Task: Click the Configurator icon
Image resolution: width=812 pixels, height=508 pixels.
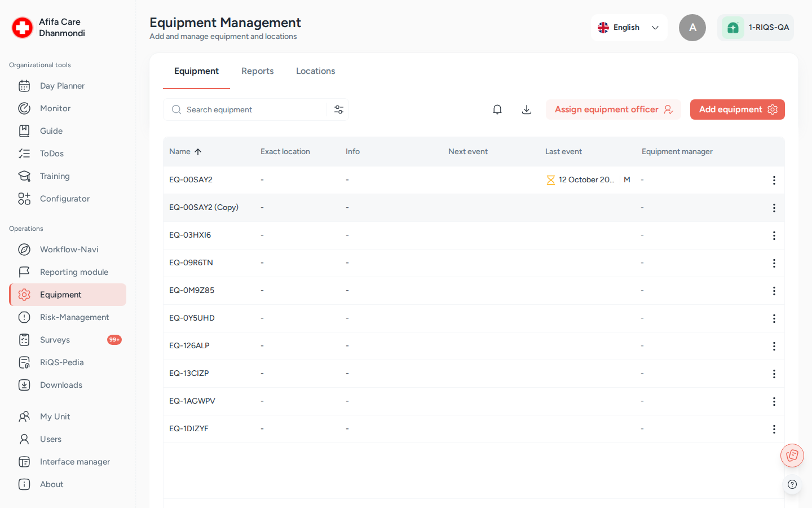Action: (24, 199)
